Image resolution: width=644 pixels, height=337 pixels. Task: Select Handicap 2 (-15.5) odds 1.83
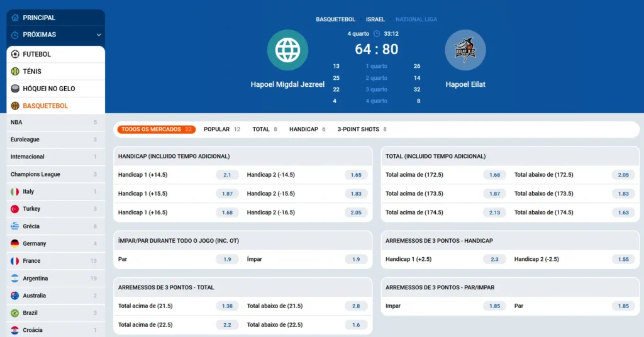click(x=356, y=194)
